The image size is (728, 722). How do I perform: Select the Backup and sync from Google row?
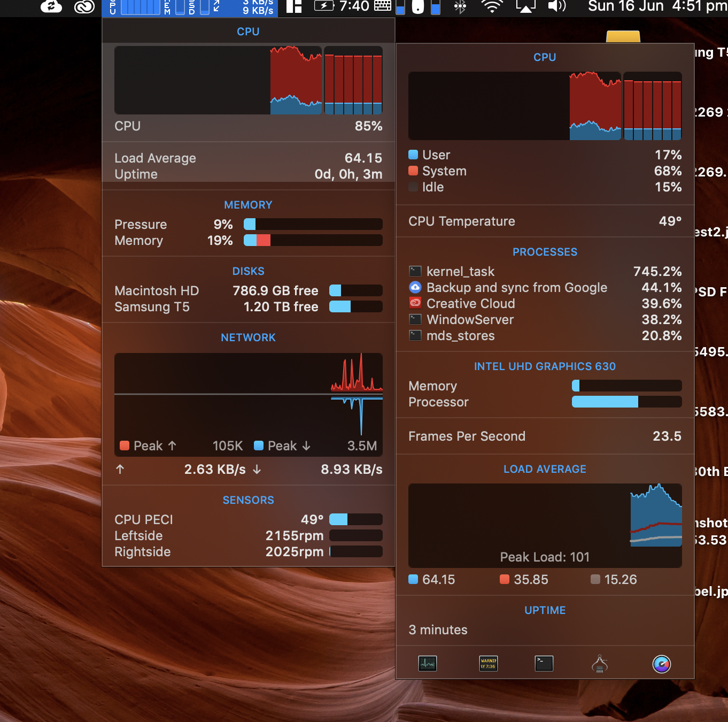click(x=545, y=288)
